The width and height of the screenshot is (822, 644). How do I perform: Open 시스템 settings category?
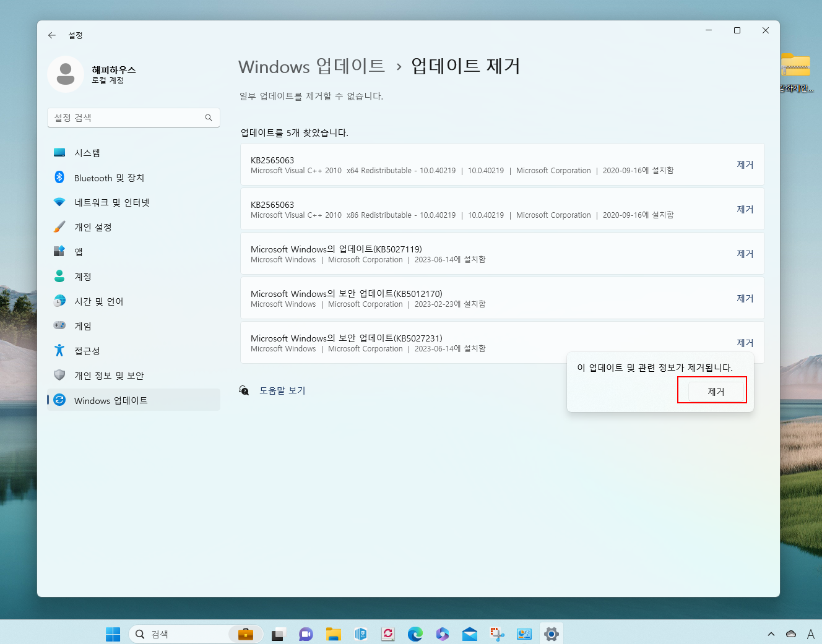(x=134, y=153)
